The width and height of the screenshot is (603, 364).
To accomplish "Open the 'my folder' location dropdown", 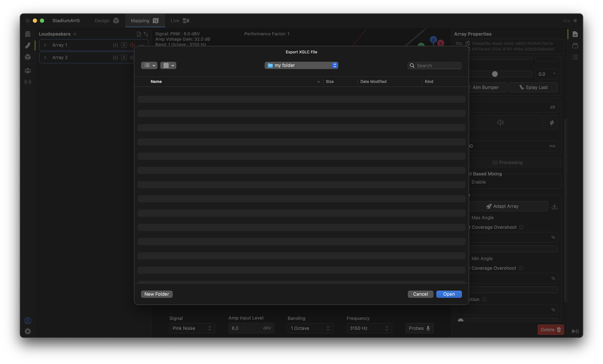I will pyautogui.click(x=301, y=65).
